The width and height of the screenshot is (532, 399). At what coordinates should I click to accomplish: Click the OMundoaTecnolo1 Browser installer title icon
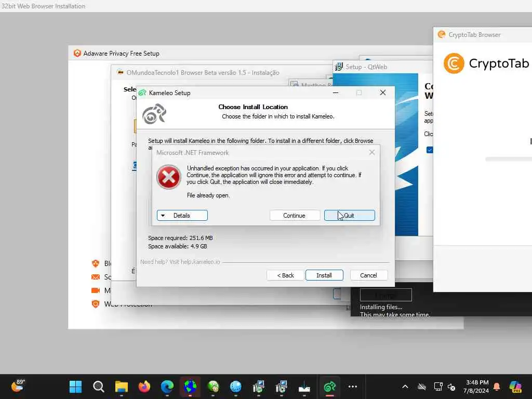click(120, 72)
